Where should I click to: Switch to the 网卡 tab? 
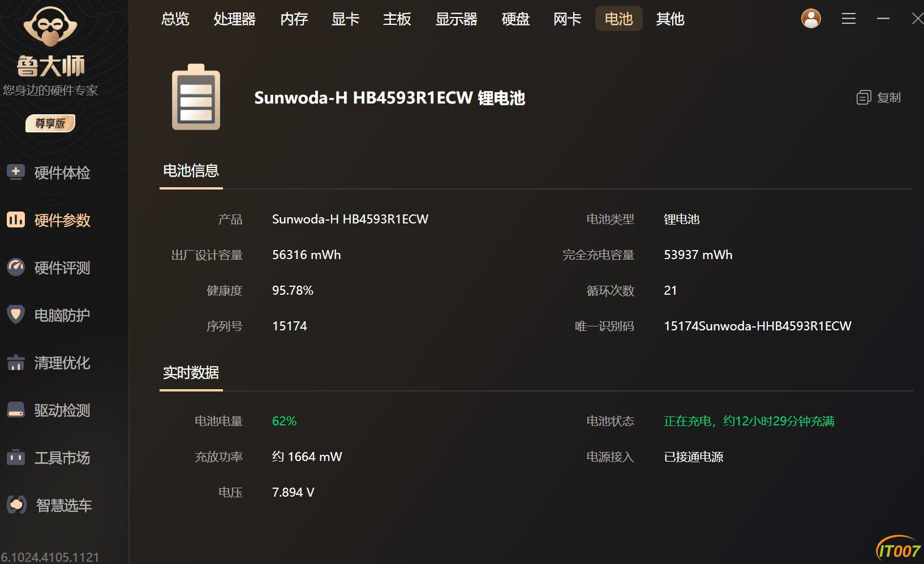pos(568,19)
